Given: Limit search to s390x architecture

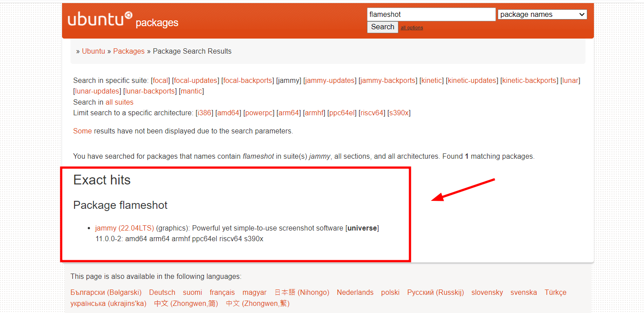Looking at the screenshot, I should click(399, 113).
